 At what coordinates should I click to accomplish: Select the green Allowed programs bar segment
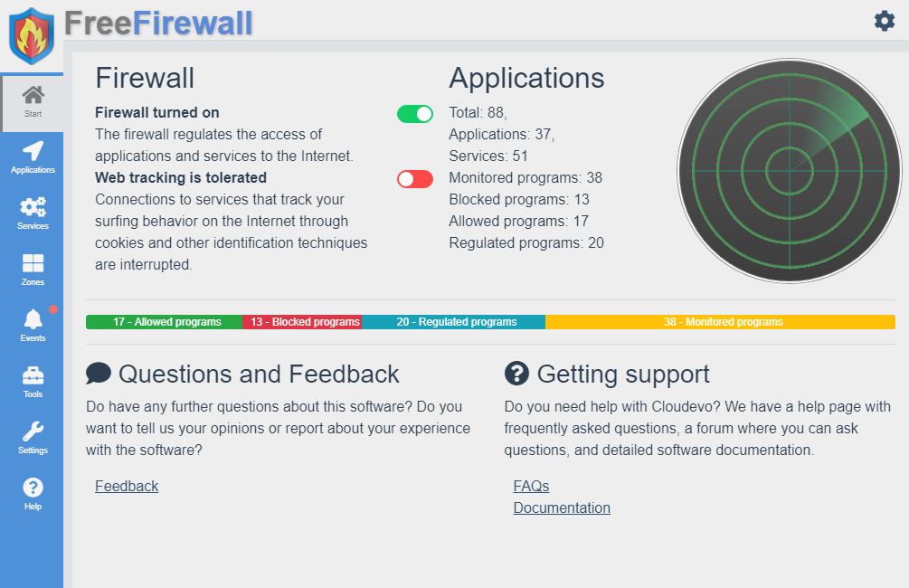click(165, 322)
